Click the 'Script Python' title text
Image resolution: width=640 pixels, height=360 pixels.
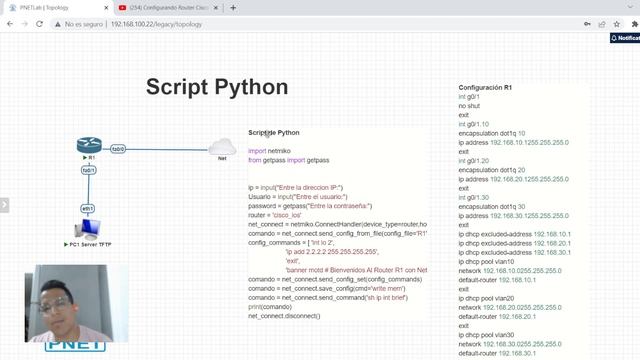pyautogui.click(x=217, y=87)
